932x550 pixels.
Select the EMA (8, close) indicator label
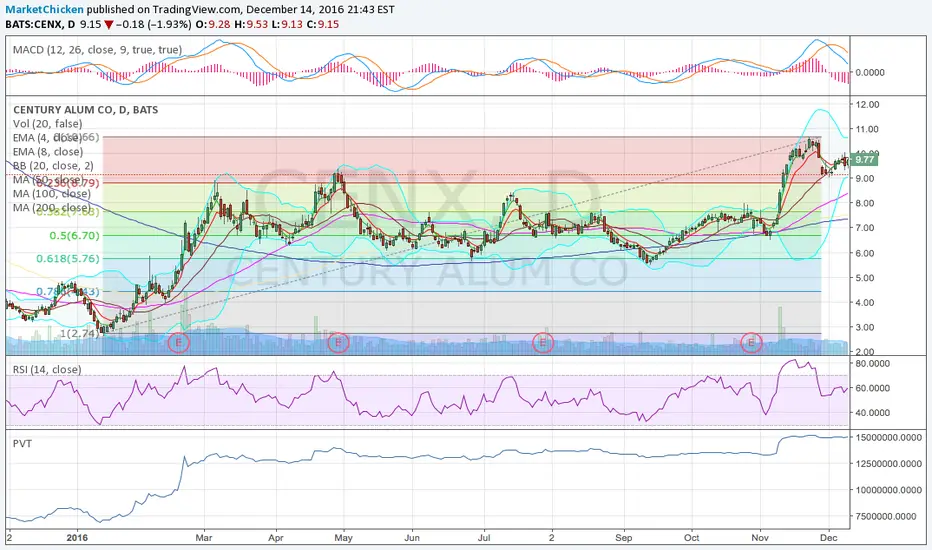(48, 152)
